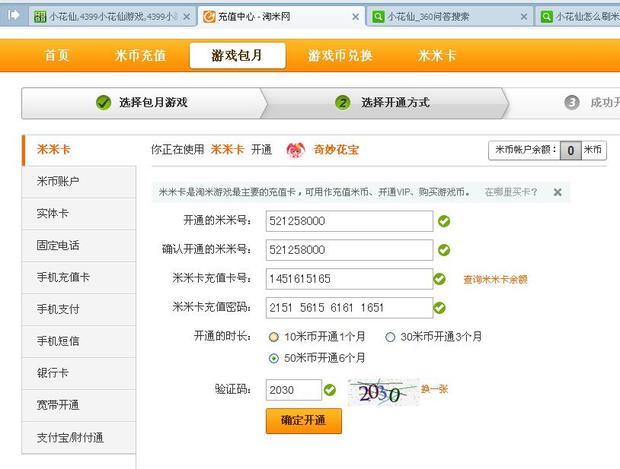Viewport: 620px width, 469px height.
Task: Click the 选择包月游戏 step with checkmark
Action: point(142,103)
